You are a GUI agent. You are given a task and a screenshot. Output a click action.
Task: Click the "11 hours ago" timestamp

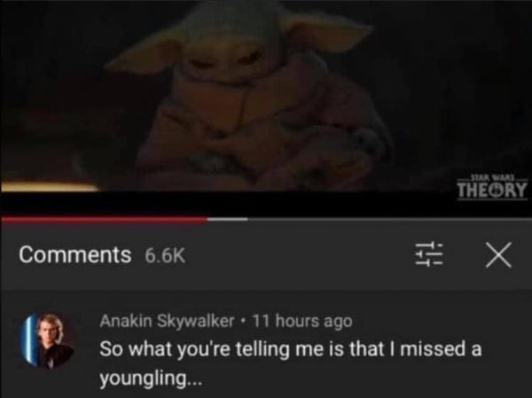(302, 320)
